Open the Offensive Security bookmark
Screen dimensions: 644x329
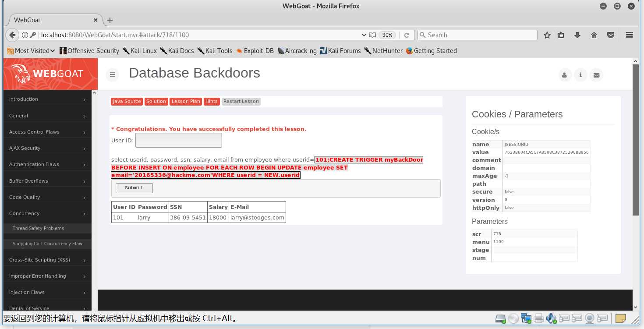point(89,51)
